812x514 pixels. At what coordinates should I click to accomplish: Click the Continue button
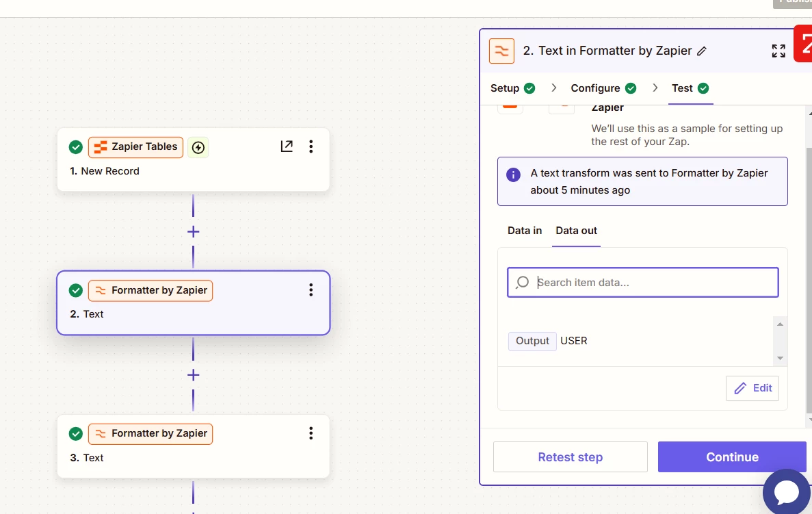tap(732, 457)
